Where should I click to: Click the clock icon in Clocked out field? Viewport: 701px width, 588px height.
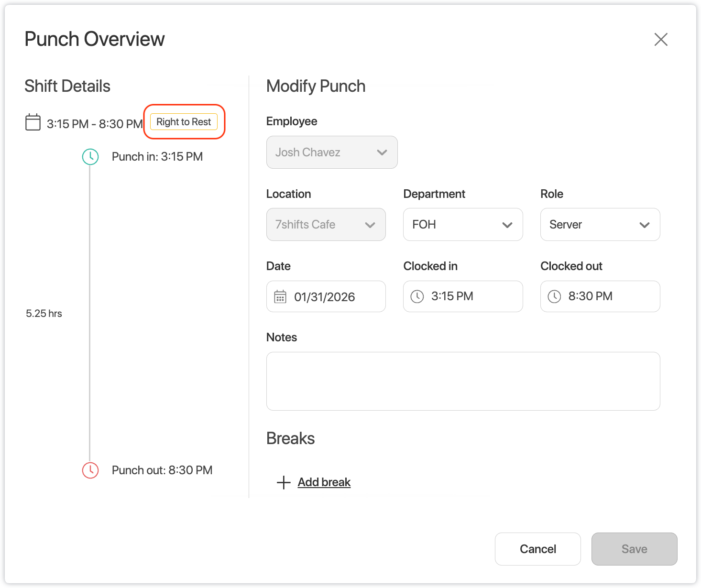554,296
